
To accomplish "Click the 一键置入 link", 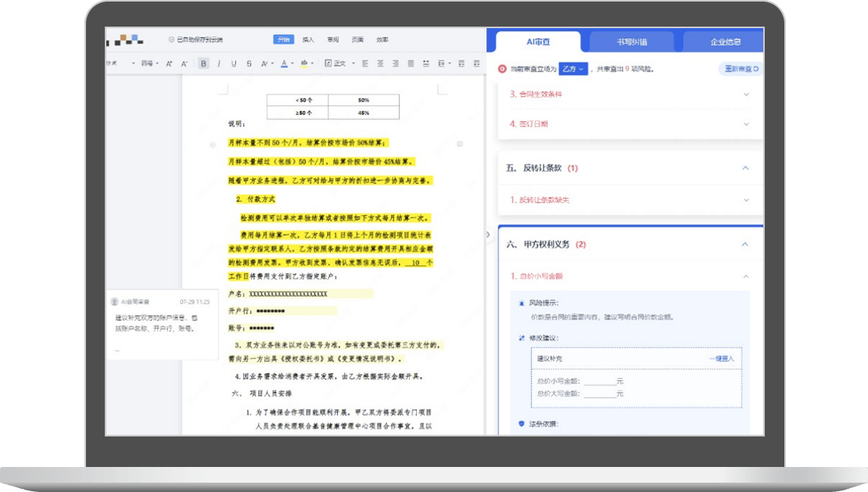I will [721, 358].
